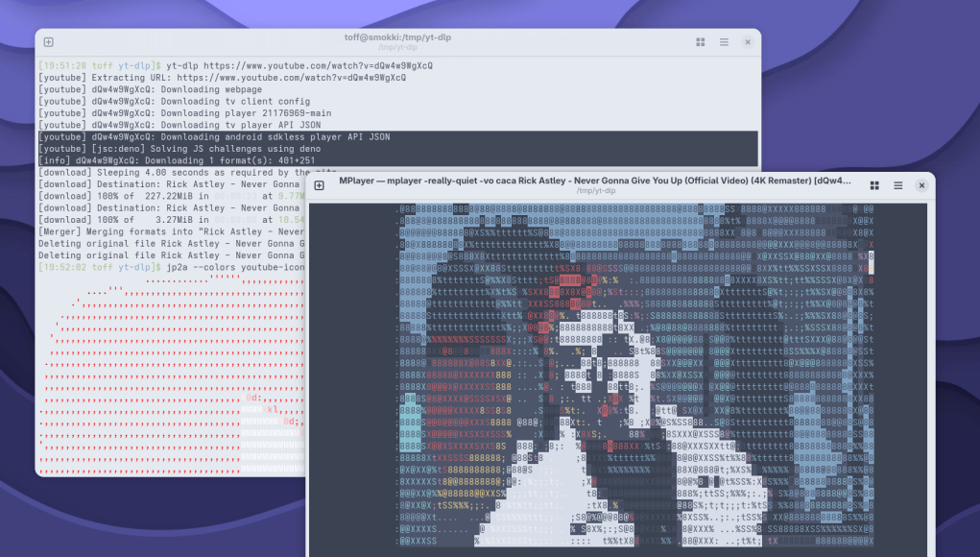Open tab overview in the MPlayer window
This screenshot has width=980, height=557.
[874, 185]
